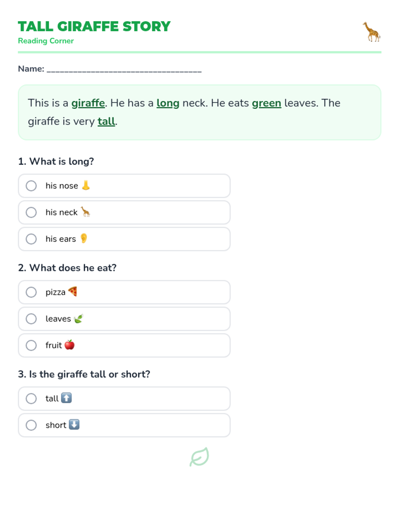
Task: Choose the 'short' radio button
Action: [31, 425]
